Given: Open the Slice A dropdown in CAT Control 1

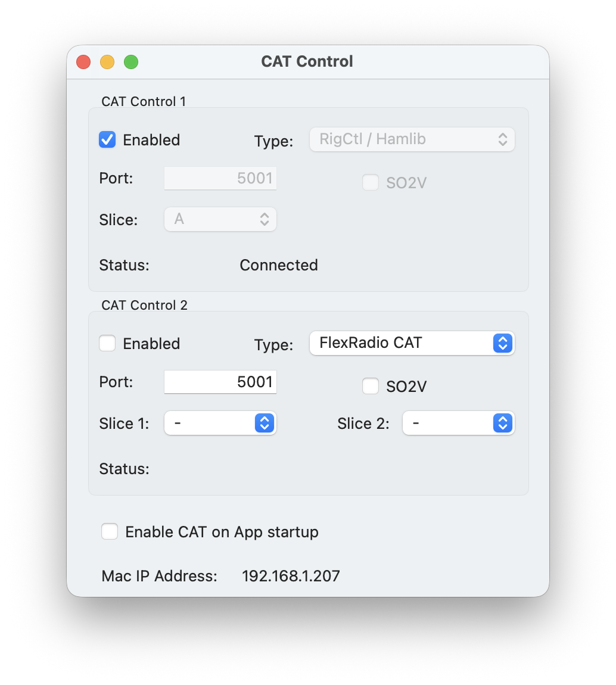Looking at the screenshot, I should [220, 219].
